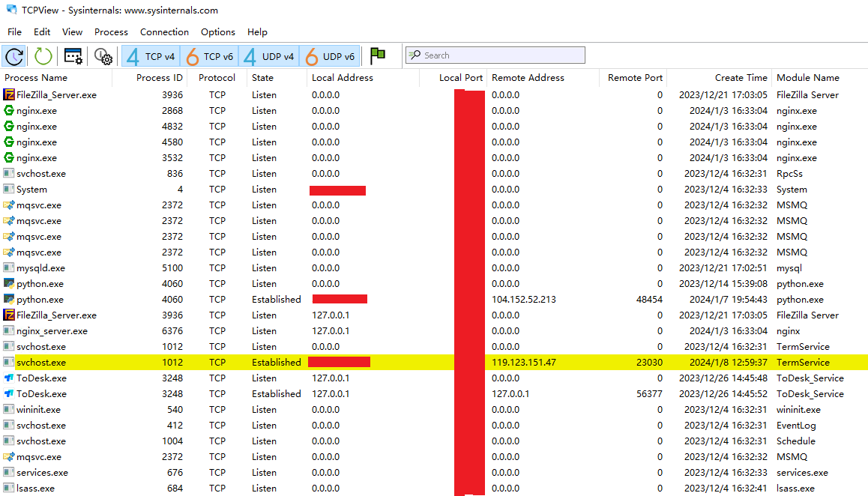The image size is (868, 496).
Task: Click the green Refresh now icon
Action: tap(43, 56)
